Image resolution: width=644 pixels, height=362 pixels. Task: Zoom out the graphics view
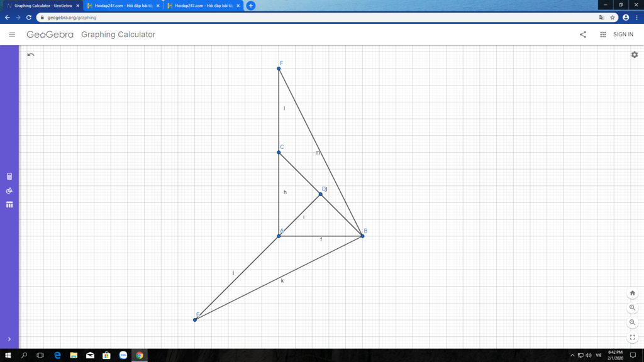[x=632, y=322]
